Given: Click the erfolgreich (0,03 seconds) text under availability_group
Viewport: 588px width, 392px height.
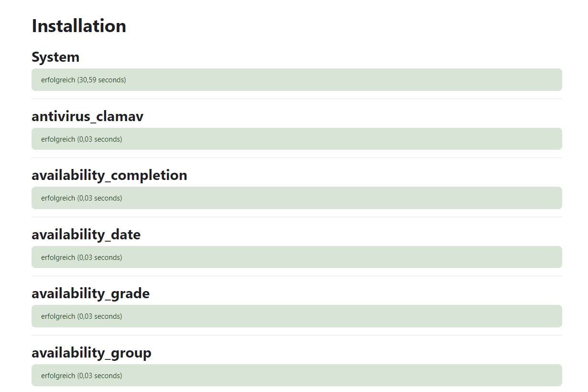Looking at the screenshot, I should [81, 375].
